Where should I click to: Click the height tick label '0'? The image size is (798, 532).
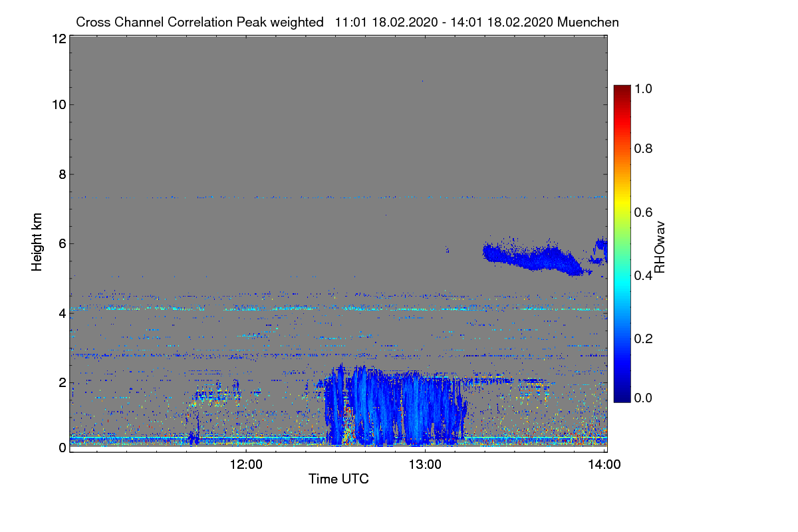pos(61,447)
